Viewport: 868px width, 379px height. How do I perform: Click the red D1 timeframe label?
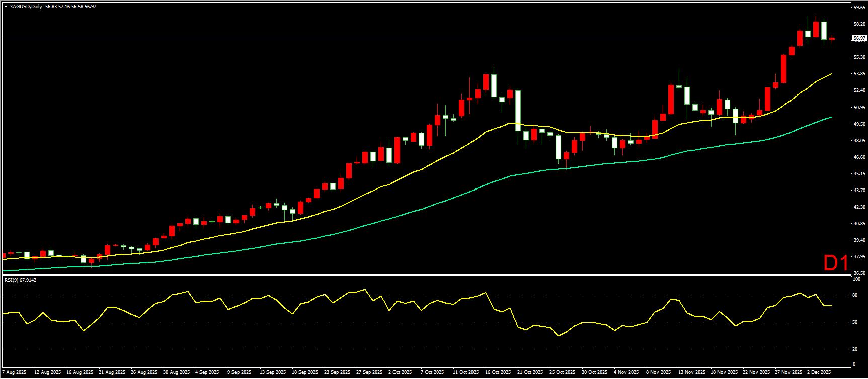coord(836,263)
